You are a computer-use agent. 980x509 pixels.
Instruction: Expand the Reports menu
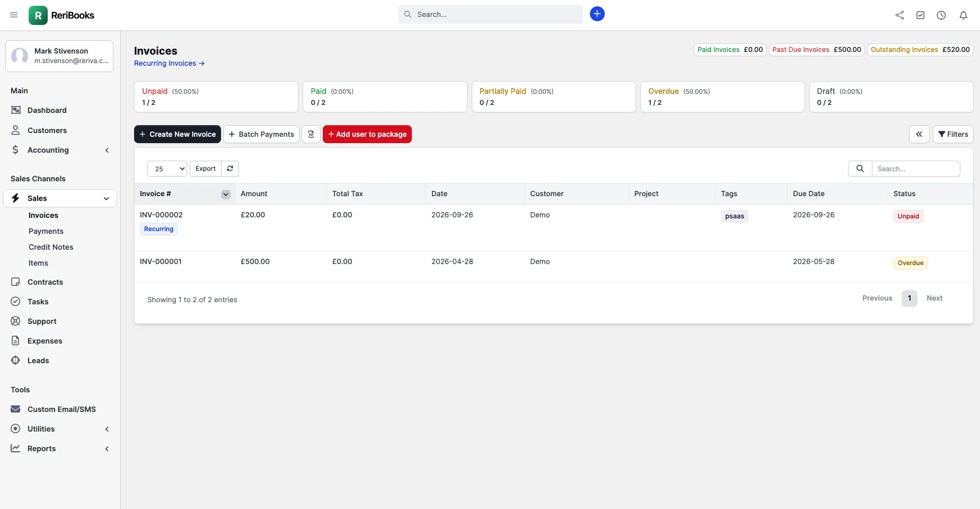59,449
